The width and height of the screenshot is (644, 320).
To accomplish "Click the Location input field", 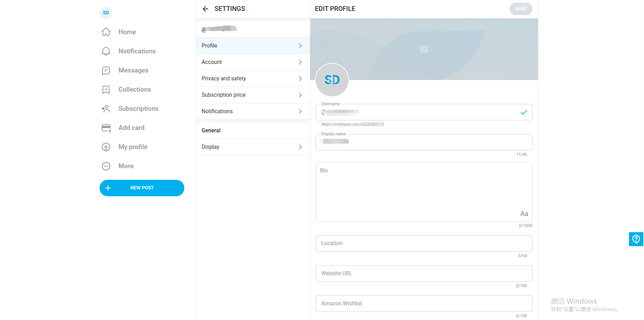I will 423,243.
